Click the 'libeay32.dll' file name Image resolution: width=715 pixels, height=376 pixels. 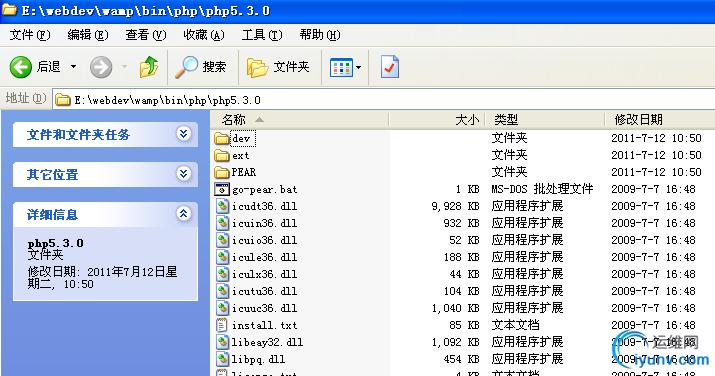pyautogui.click(x=268, y=342)
